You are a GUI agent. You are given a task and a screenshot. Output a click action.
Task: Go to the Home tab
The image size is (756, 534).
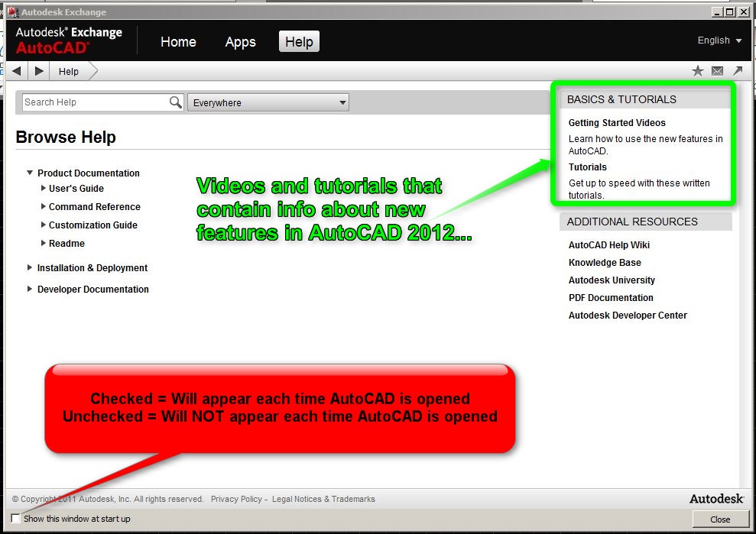(x=178, y=42)
